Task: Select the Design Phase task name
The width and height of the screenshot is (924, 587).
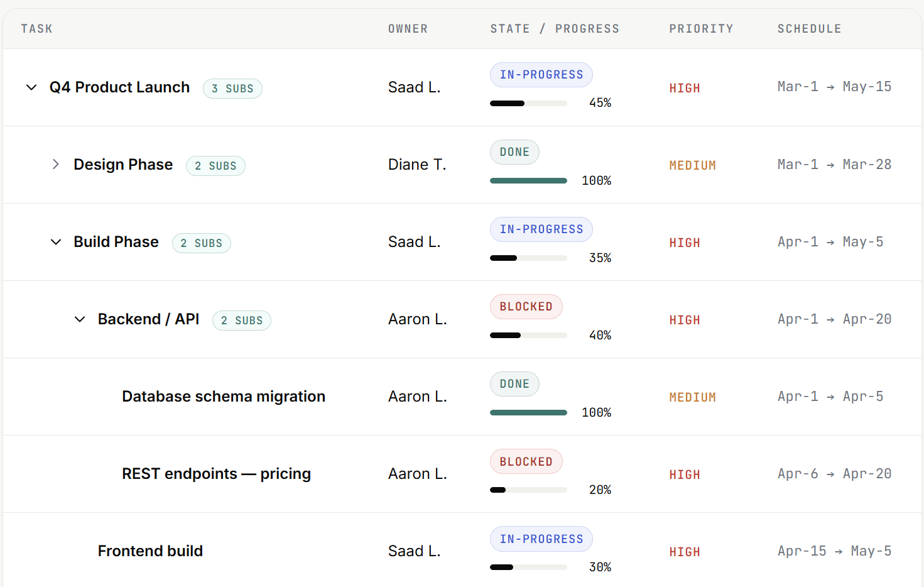Action: point(123,165)
